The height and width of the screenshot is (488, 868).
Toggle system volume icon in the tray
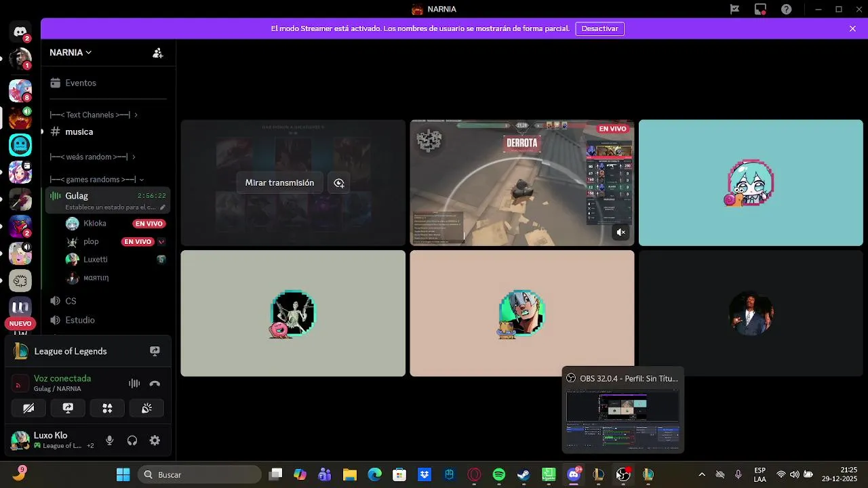coord(794,474)
